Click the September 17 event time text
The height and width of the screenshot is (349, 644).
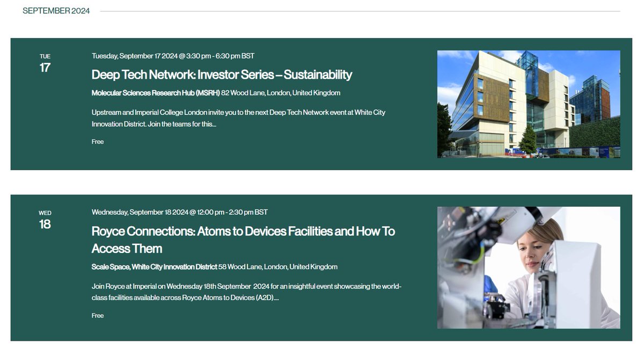pos(173,55)
